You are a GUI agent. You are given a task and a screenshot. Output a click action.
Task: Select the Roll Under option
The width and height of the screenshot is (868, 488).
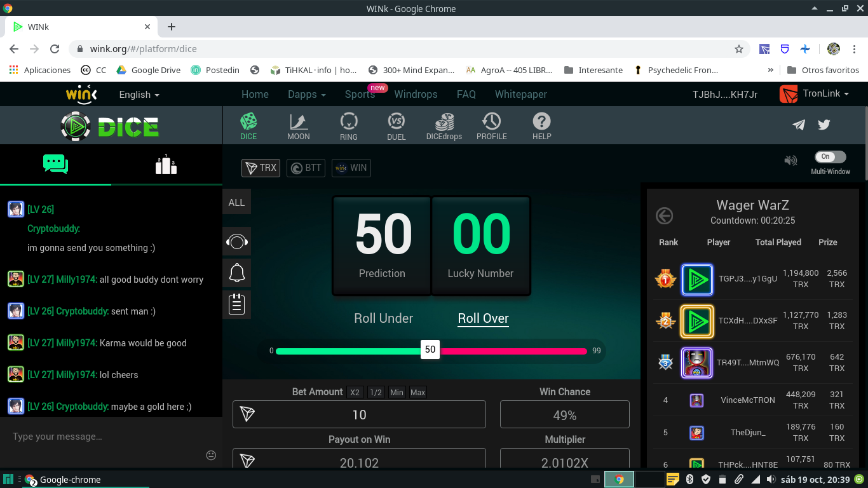point(383,318)
